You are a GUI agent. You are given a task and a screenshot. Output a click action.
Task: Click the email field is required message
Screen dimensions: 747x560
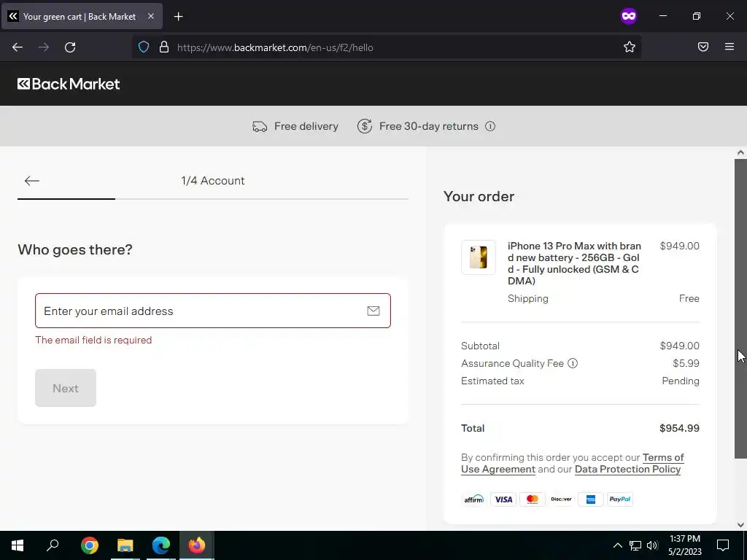point(93,340)
